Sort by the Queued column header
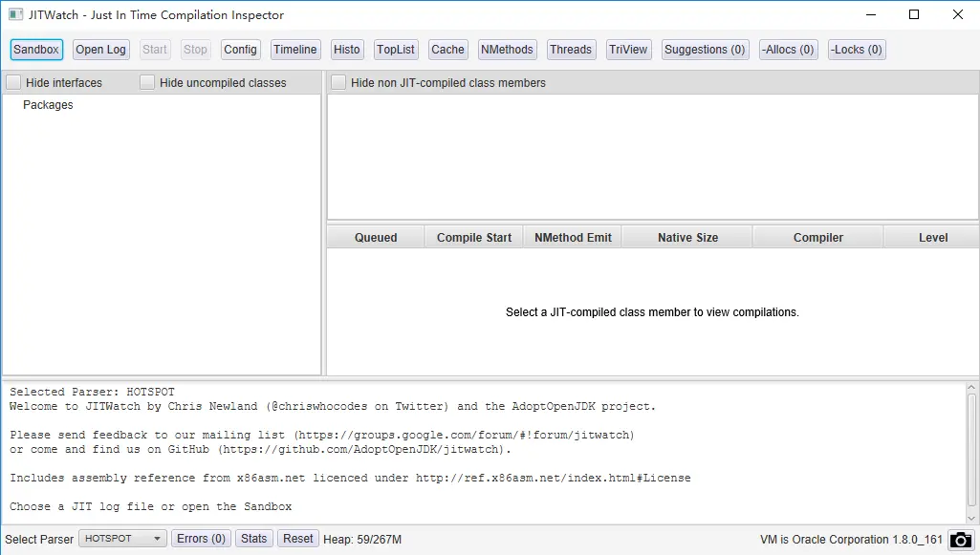 tap(376, 238)
